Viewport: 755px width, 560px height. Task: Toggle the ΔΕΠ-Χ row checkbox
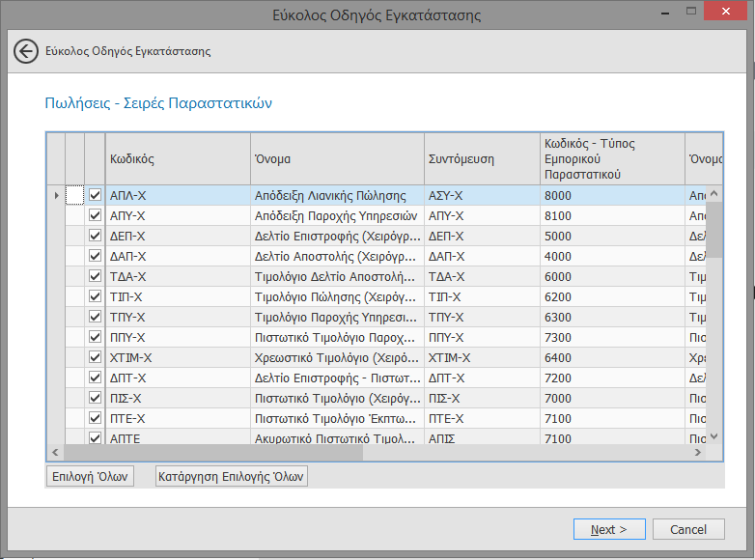tap(95, 236)
